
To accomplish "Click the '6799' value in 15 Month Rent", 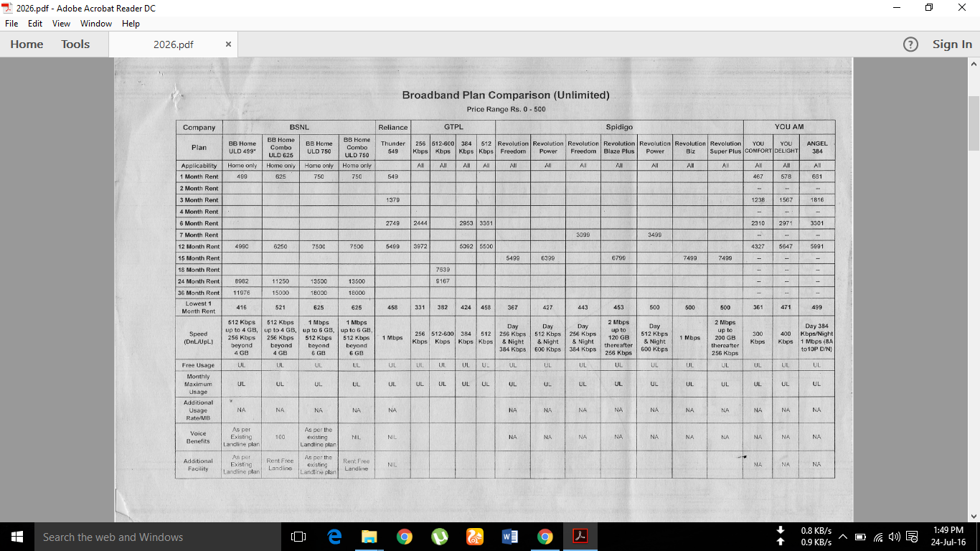I will click(619, 258).
